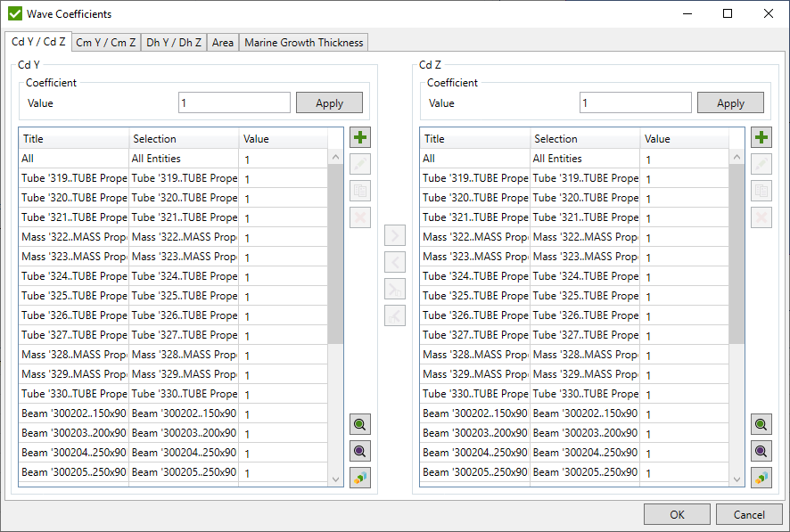Click the colorful selection icon below Cd Y table

click(x=359, y=478)
